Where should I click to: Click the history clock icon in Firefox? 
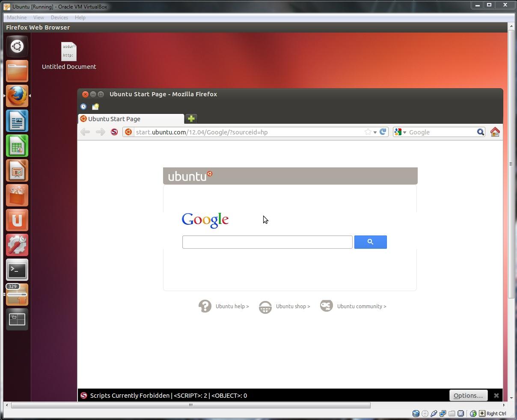[x=83, y=107]
